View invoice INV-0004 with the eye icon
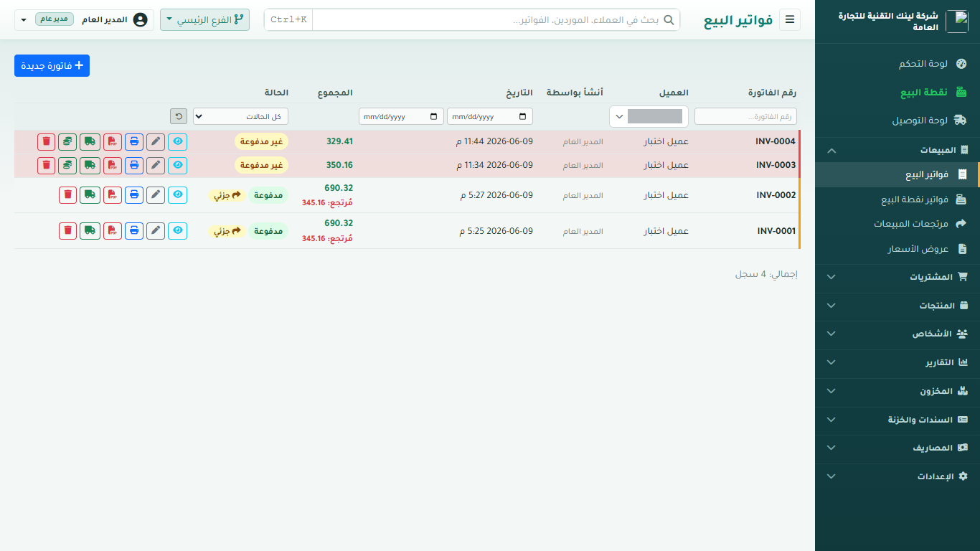Screen dimensions: 980x551 pos(177,141)
